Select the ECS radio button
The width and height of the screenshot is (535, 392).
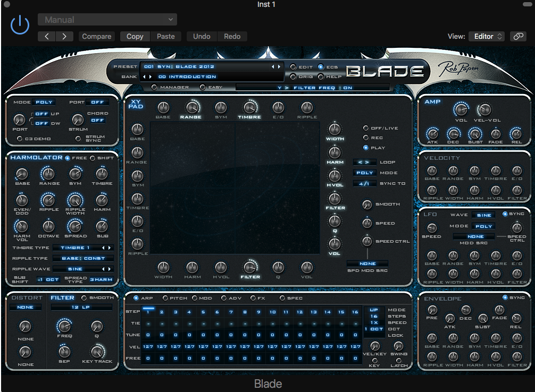click(x=321, y=67)
